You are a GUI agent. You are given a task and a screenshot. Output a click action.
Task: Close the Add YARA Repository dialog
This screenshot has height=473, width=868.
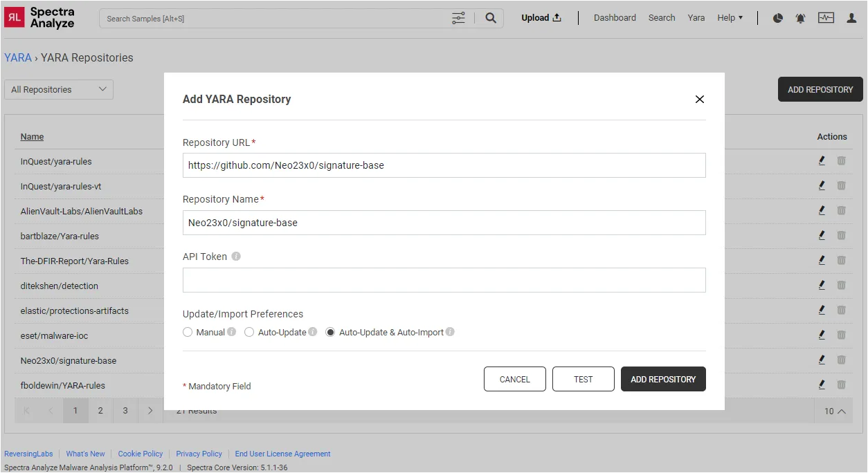coord(700,99)
